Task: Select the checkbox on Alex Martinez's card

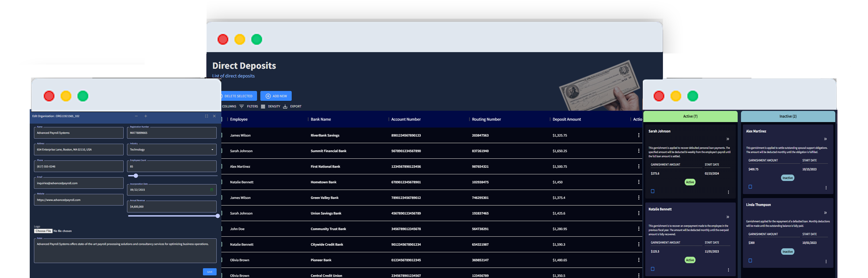Action: pyautogui.click(x=750, y=186)
